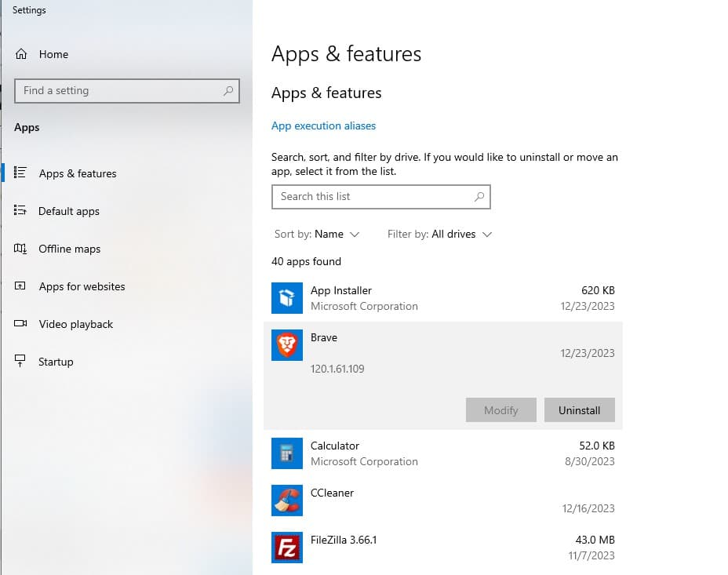Click the FileZilla app icon
728x575 pixels.
click(x=286, y=548)
